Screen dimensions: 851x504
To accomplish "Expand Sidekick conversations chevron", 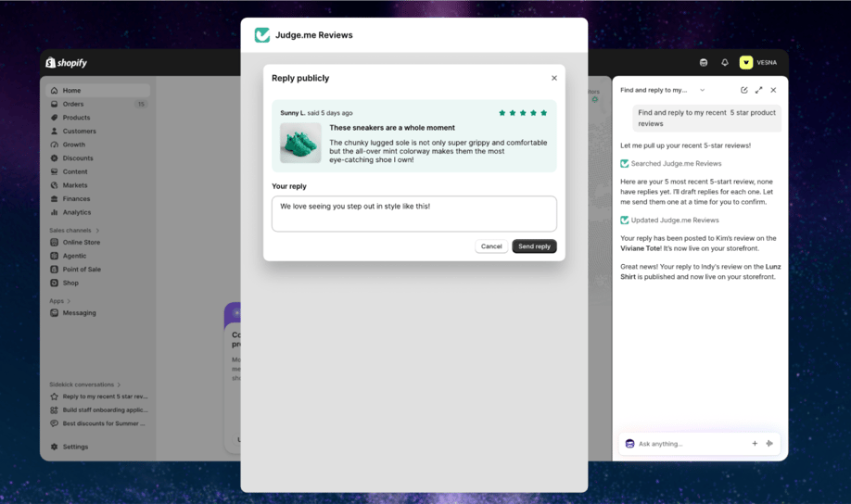I will (119, 384).
